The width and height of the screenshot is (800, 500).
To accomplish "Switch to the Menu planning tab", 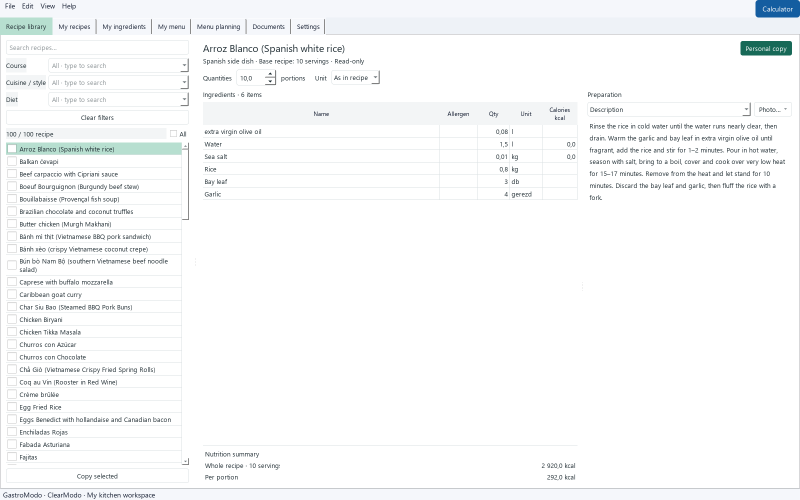I will click(x=218, y=27).
